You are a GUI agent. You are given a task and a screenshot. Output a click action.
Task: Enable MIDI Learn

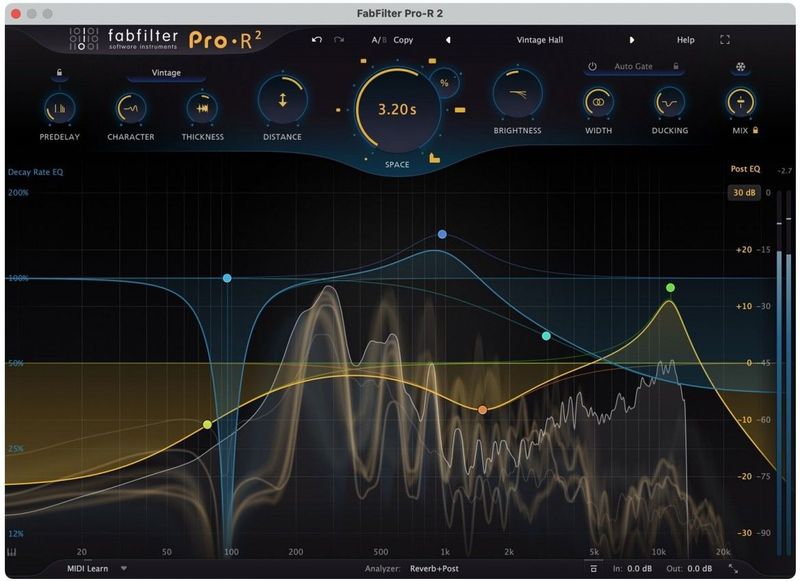pos(88,568)
